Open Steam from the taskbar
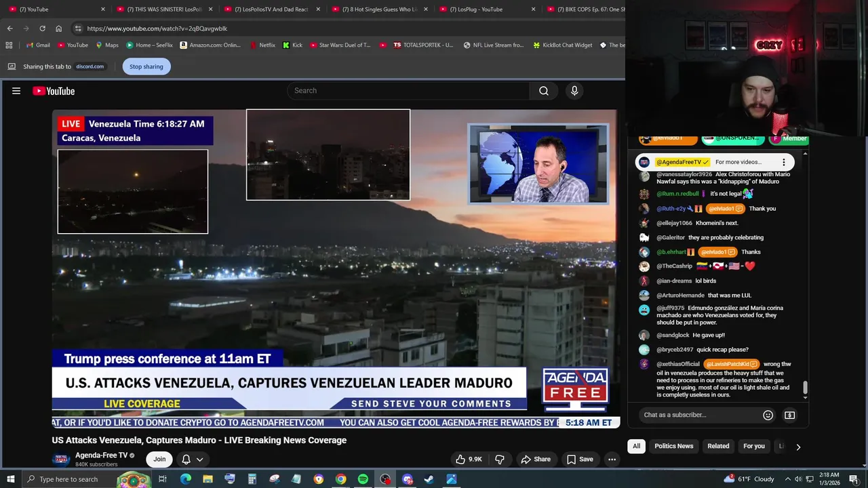 429,479
